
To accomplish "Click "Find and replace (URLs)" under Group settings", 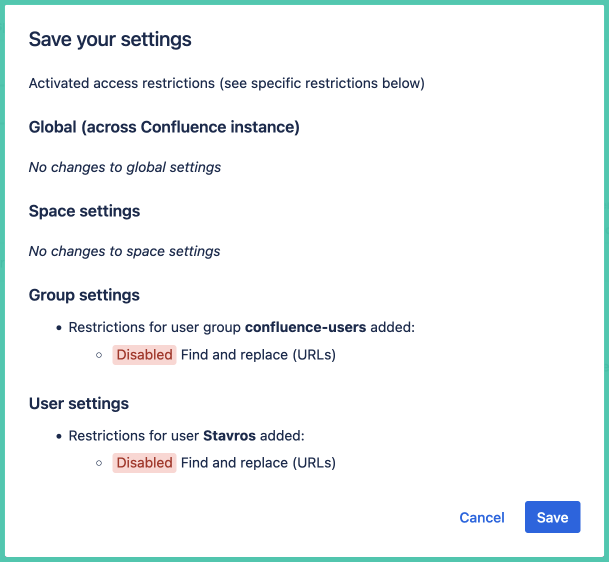I will coord(258,354).
